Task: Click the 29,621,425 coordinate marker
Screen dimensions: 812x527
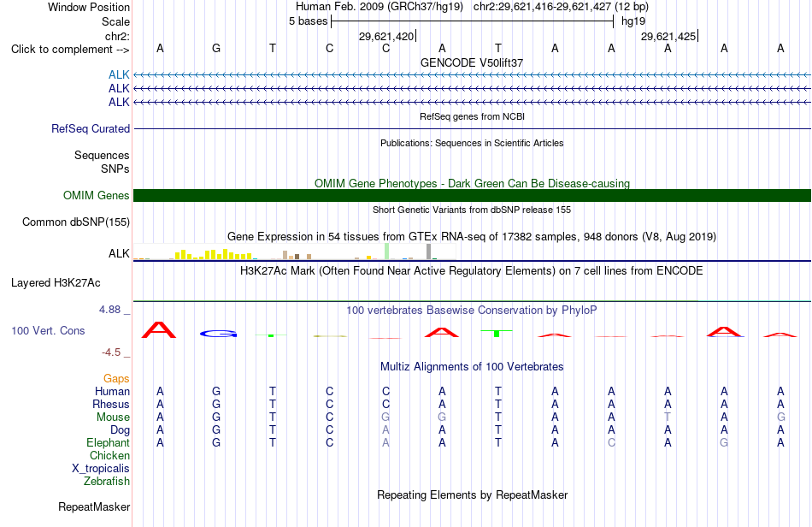Action: click(668, 36)
